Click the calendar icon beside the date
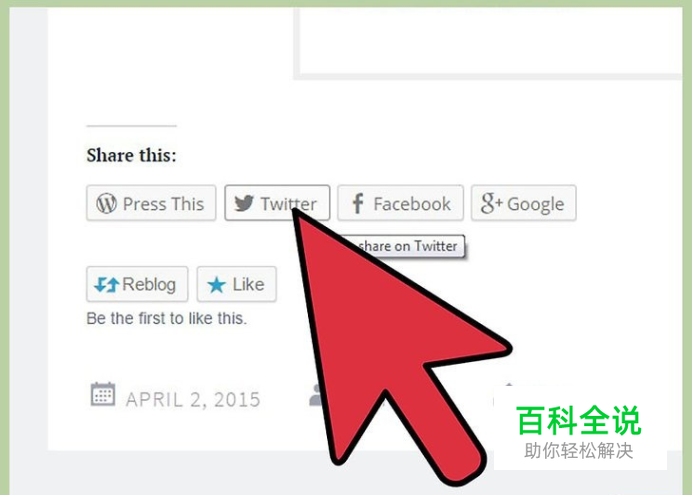 coord(103,394)
